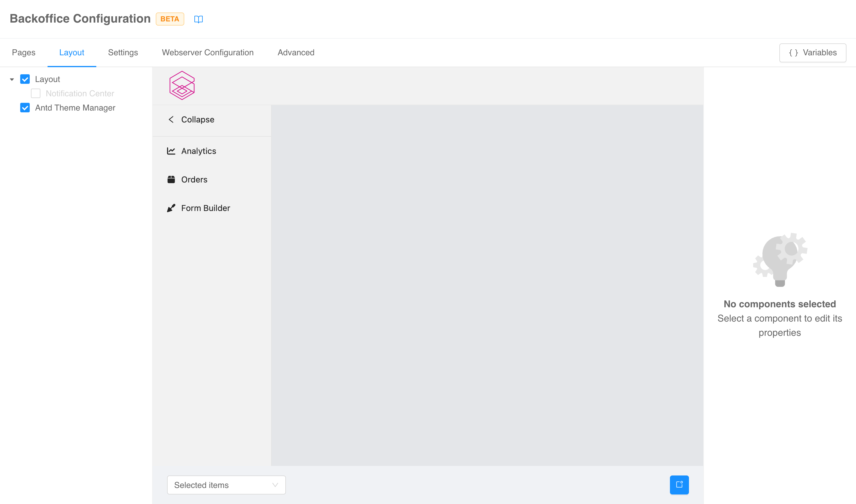Disable the Antd Theme Manager checkbox

(x=25, y=108)
